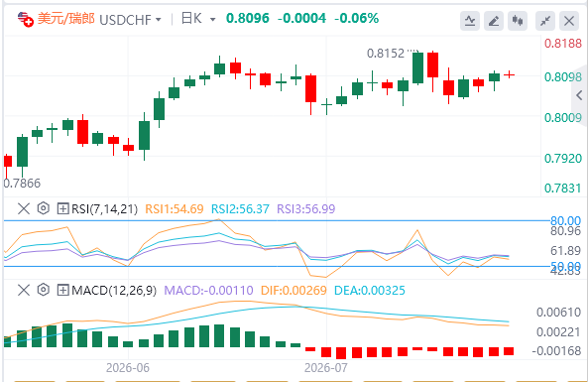The image size is (588, 382).
Task: Close the chart with top X
Action: [569, 20]
